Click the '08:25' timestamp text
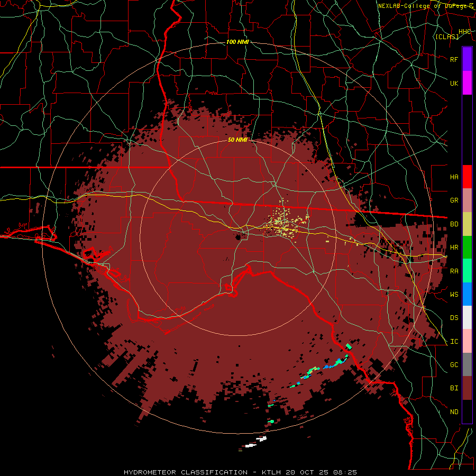Viewport: 476px width, 476px height. (344, 472)
